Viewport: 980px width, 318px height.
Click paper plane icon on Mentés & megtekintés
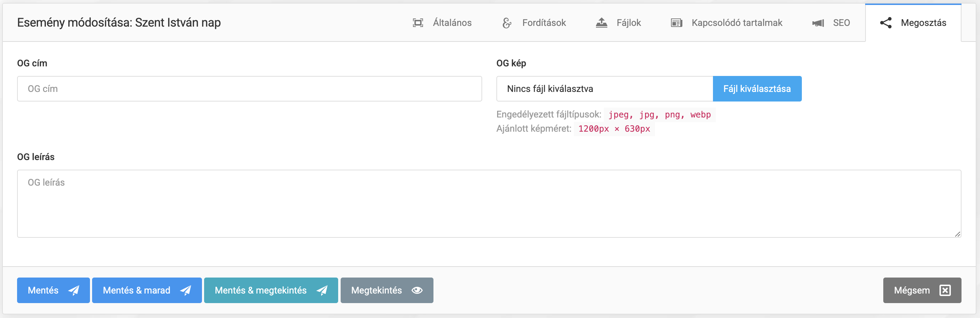pyautogui.click(x=322, y=290)
